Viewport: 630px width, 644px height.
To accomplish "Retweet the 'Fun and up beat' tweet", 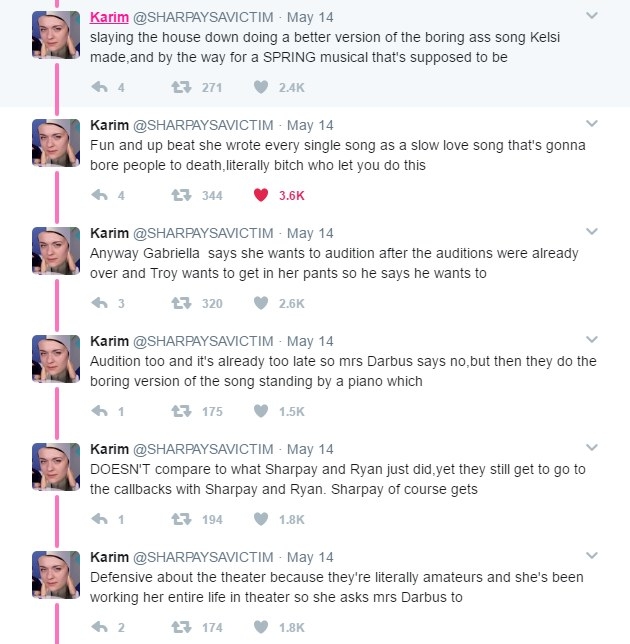I will pos(181,195).
